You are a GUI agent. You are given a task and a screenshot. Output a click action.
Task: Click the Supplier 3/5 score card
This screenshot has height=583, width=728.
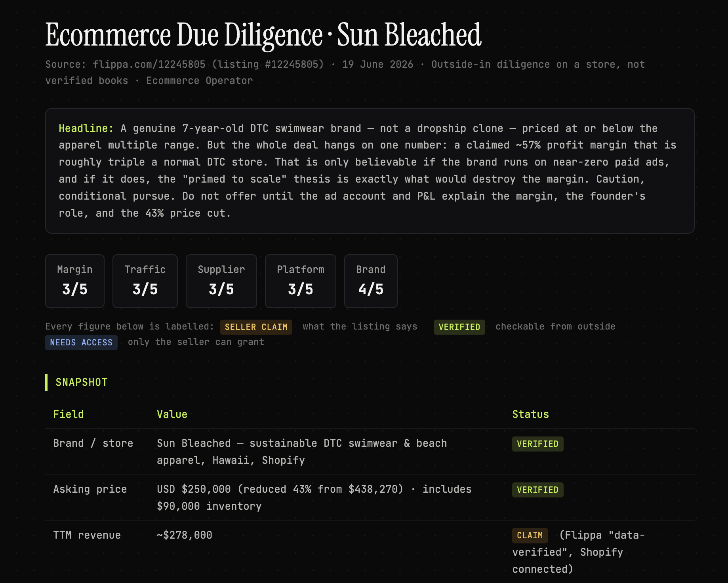coord(221,281)
